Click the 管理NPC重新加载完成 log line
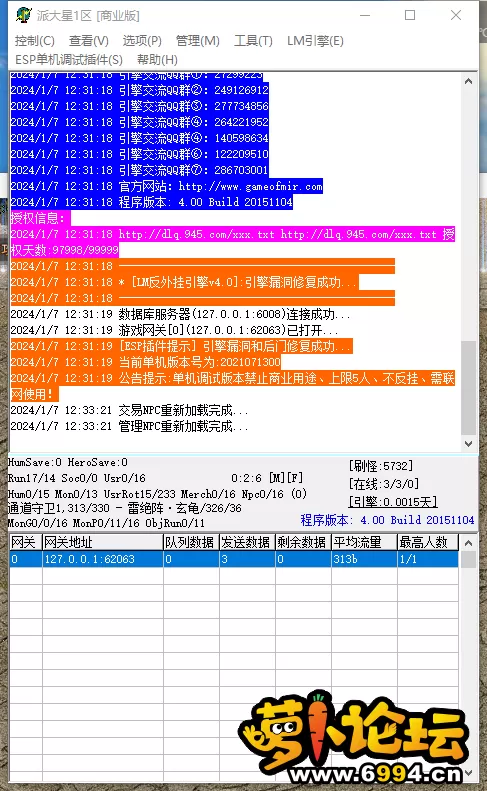This screenshot has height=791, width=487. 129,426
